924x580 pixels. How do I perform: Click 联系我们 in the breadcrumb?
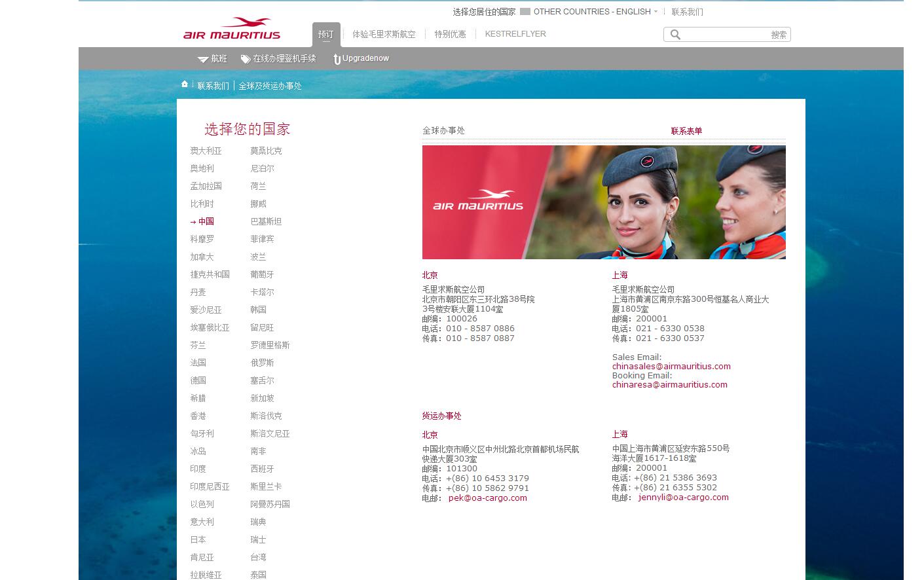pyautogui.click(x=213, y=86)
